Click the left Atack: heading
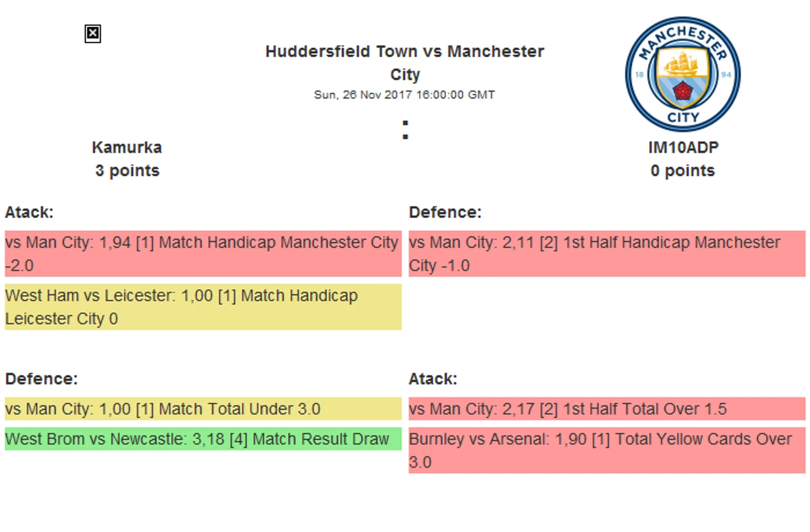Screen dimensions: 810x532 pos(29,212)
